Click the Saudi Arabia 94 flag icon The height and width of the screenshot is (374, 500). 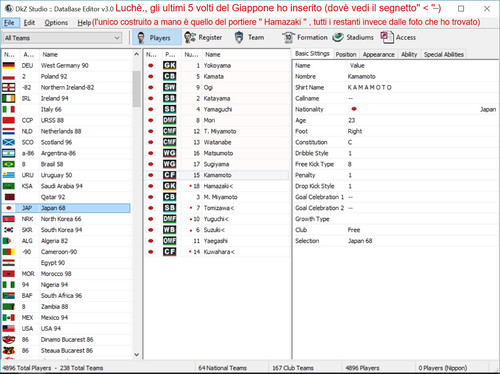coord(9,186)
